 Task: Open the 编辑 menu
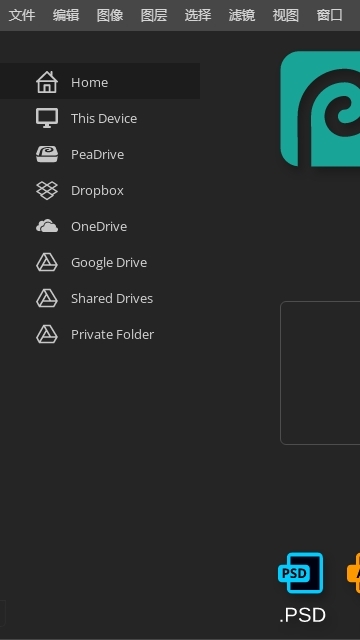pos(66,16)
